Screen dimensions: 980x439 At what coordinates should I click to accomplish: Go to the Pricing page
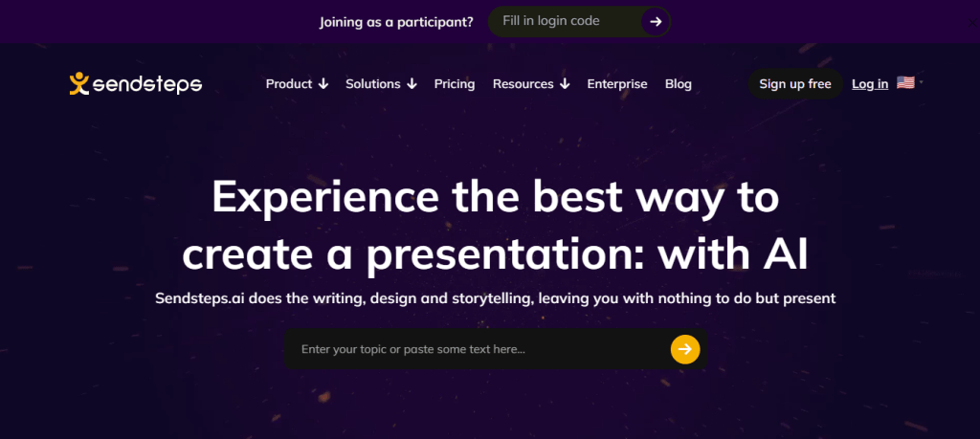click(455, 83)
